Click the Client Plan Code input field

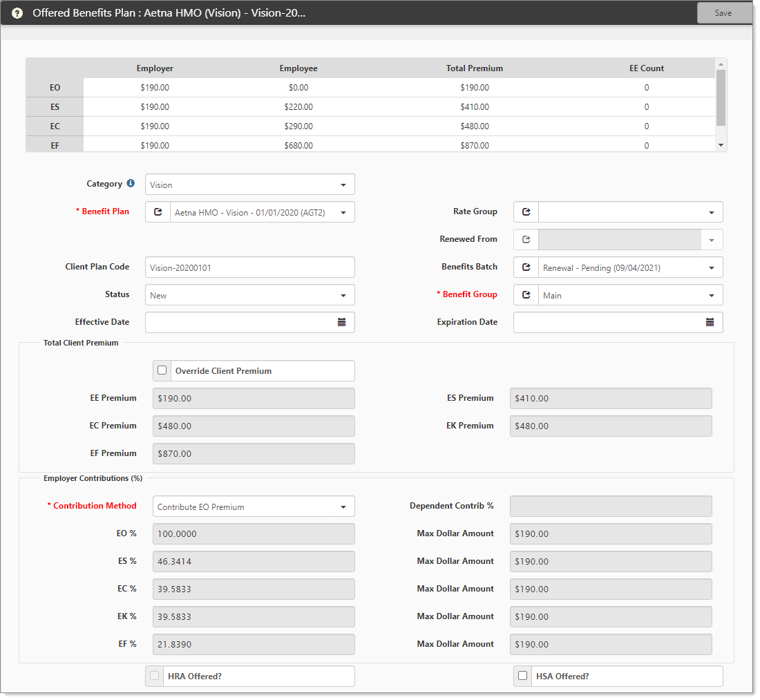249,267
